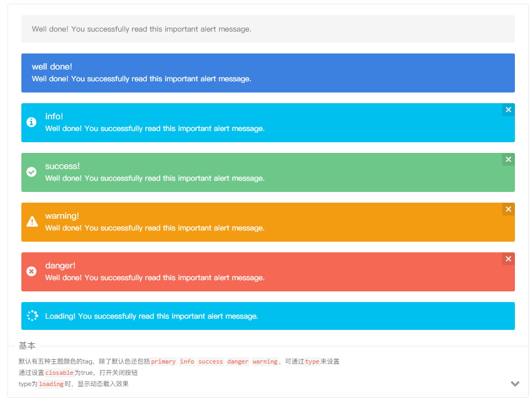The height and width of the screenshot is (401, 532).
Task: Click the '基本' section heading
Action: [x=27, y=345]
